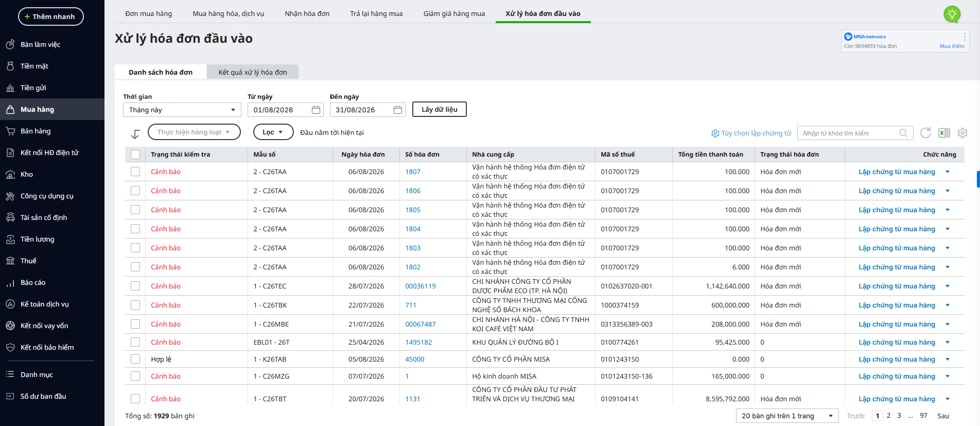Expand action arrow for invoice 1803
The image size is (980, 426).
[948, 248]
